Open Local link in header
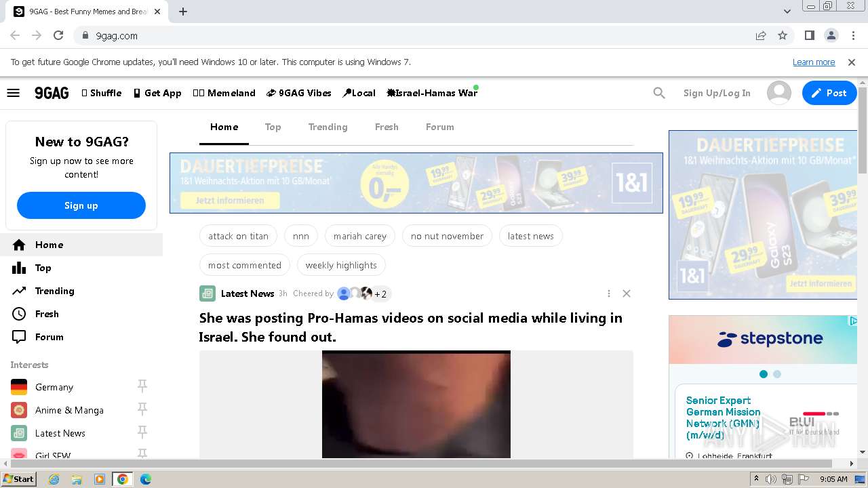 [359, 93]
